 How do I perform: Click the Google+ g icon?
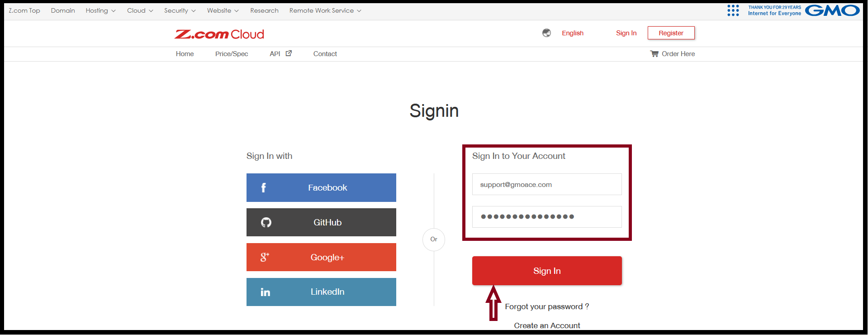(x=265, y=257)
